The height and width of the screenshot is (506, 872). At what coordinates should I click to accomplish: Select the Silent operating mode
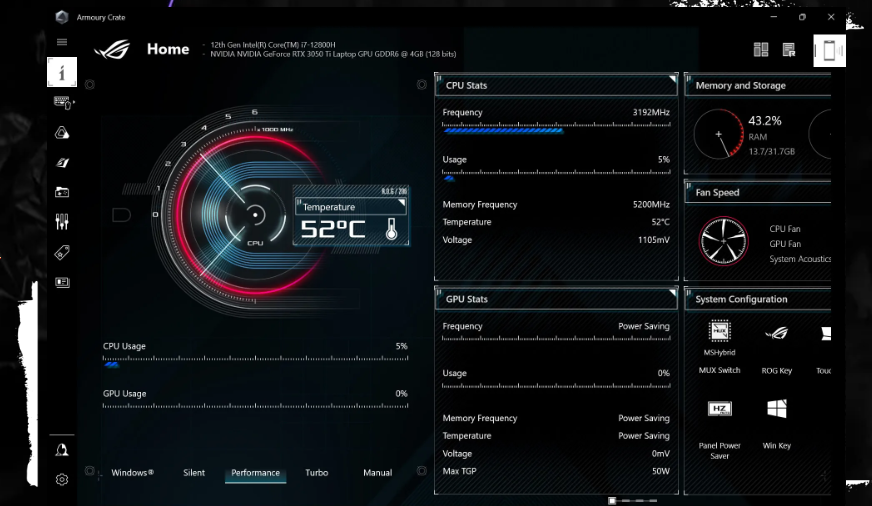[x=194, y=473]
